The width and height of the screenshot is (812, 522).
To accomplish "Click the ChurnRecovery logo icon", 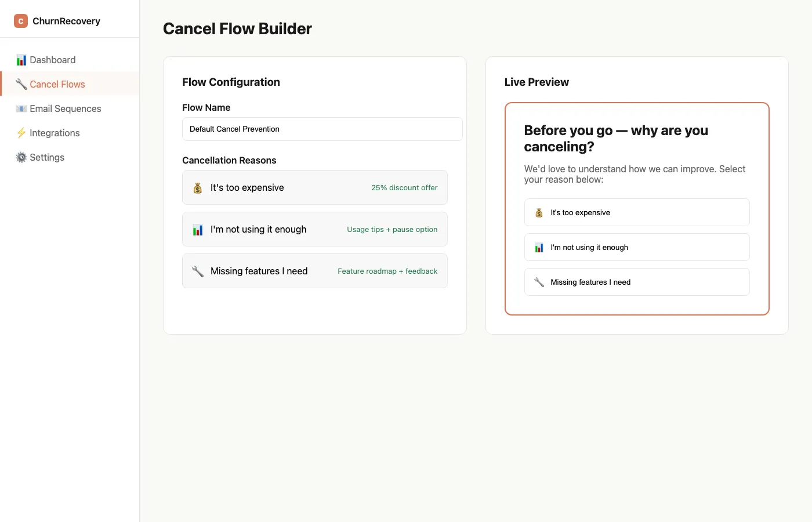I will (x=21, y=21).
